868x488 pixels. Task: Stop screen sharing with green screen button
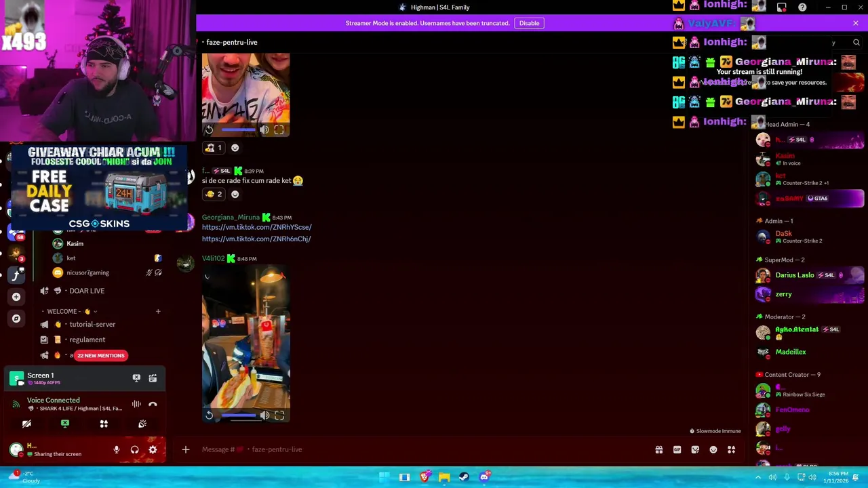[x=65, y=424]
